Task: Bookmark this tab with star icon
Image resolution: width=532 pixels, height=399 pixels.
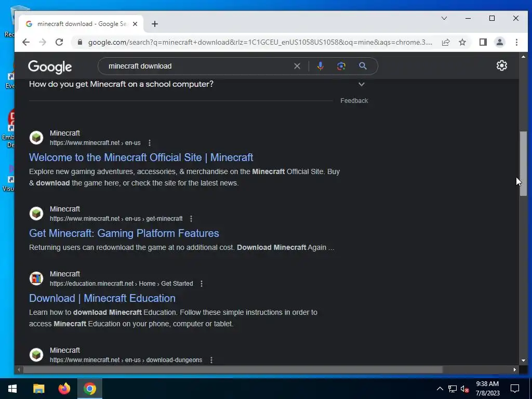Action: pos(462,42)
